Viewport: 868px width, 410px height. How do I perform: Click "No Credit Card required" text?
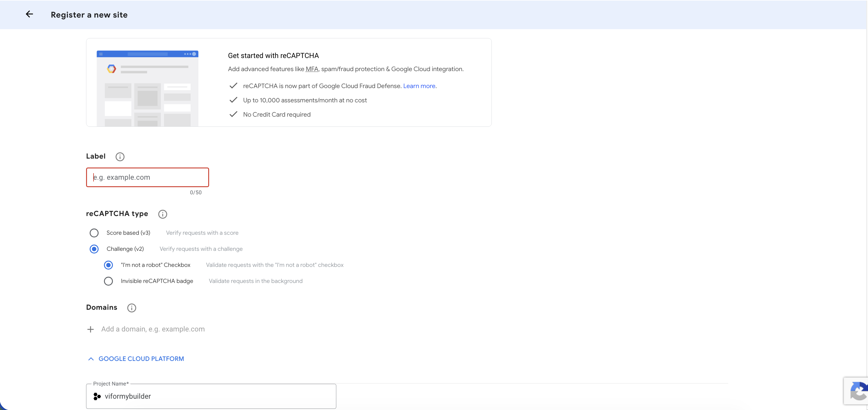pos(277,115)
